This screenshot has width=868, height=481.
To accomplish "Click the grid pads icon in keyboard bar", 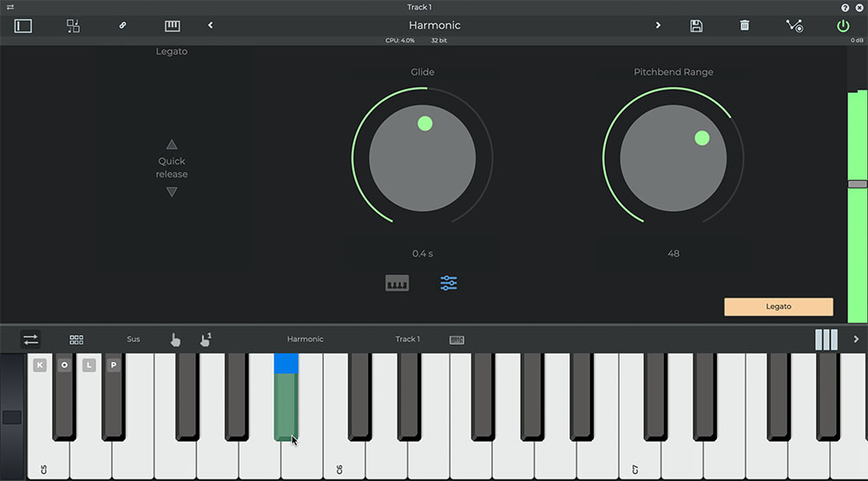I will pyautogui.click(x=76, y=339).
